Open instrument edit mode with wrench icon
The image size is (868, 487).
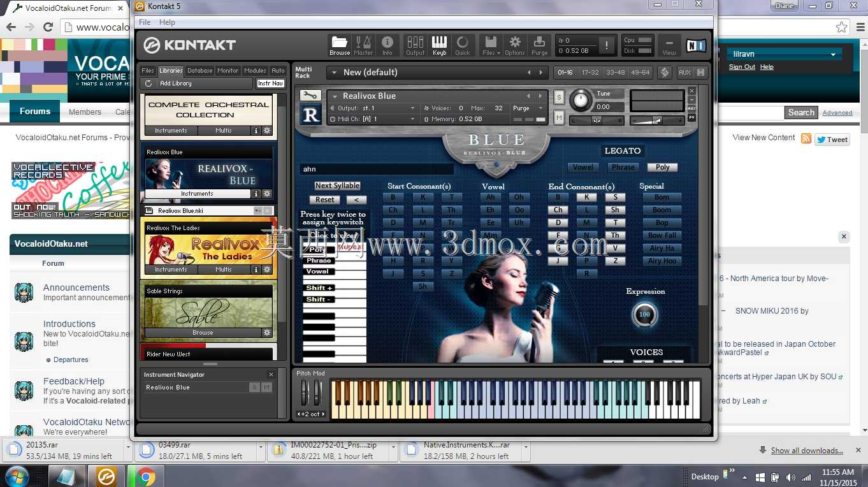coord(310,96)
